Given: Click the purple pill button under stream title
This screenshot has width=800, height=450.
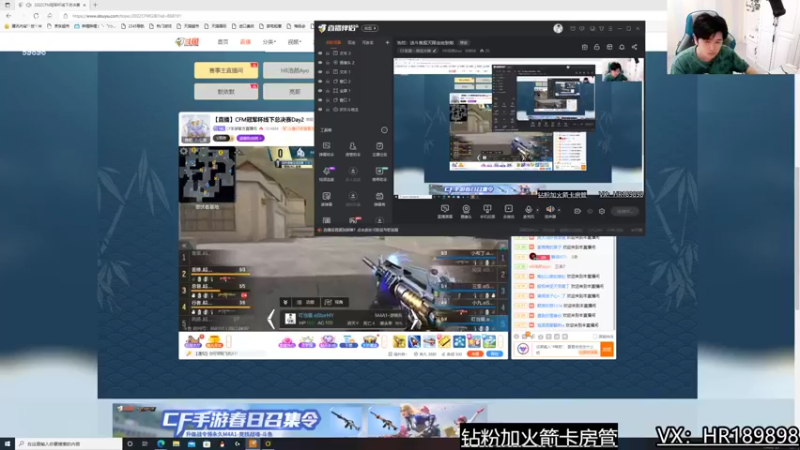Looking at the screenshot, I should pyautogui.click(x=250, y=138).
